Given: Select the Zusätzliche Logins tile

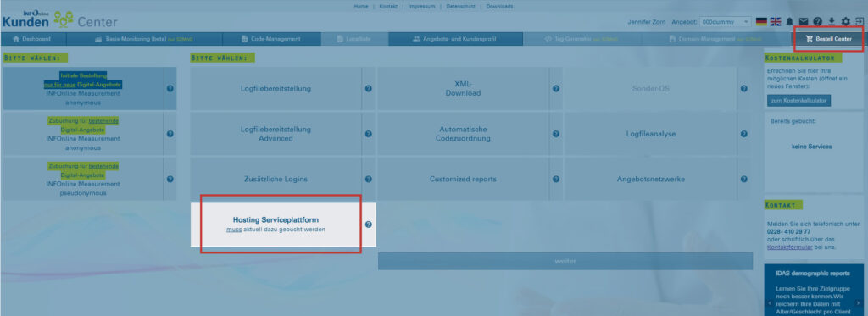Looking at the screenshot, I should [x=275, y=180].
